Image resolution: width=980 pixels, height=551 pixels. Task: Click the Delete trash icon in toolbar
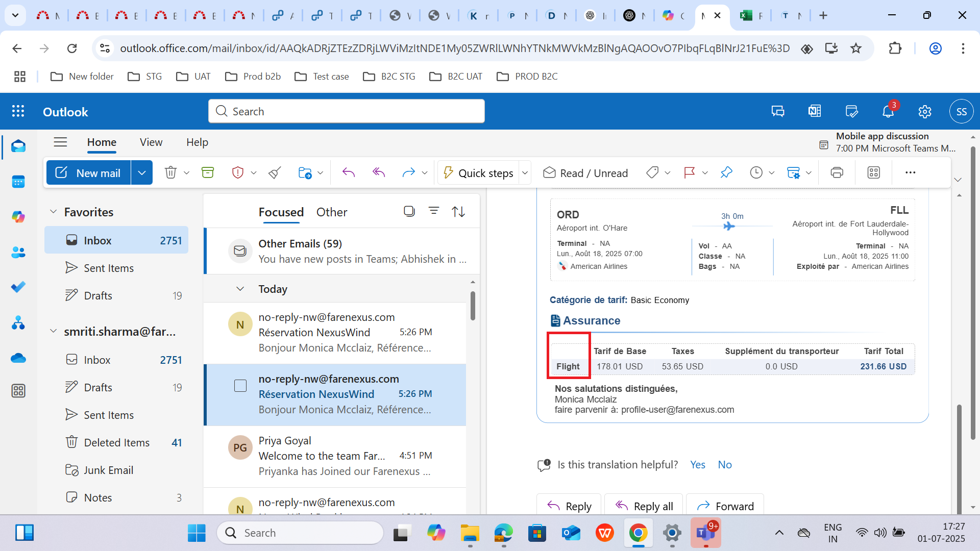pos(170,172)
